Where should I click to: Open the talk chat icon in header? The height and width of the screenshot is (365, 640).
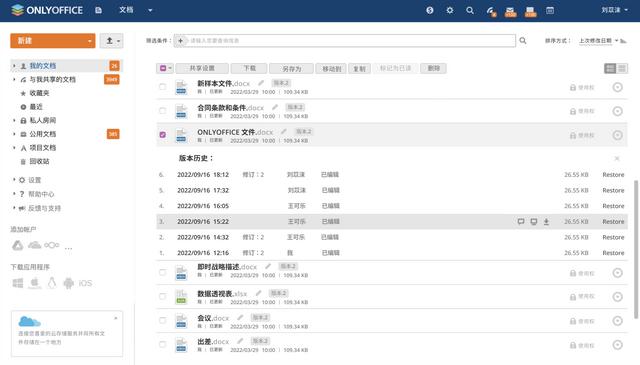point(530,11)
